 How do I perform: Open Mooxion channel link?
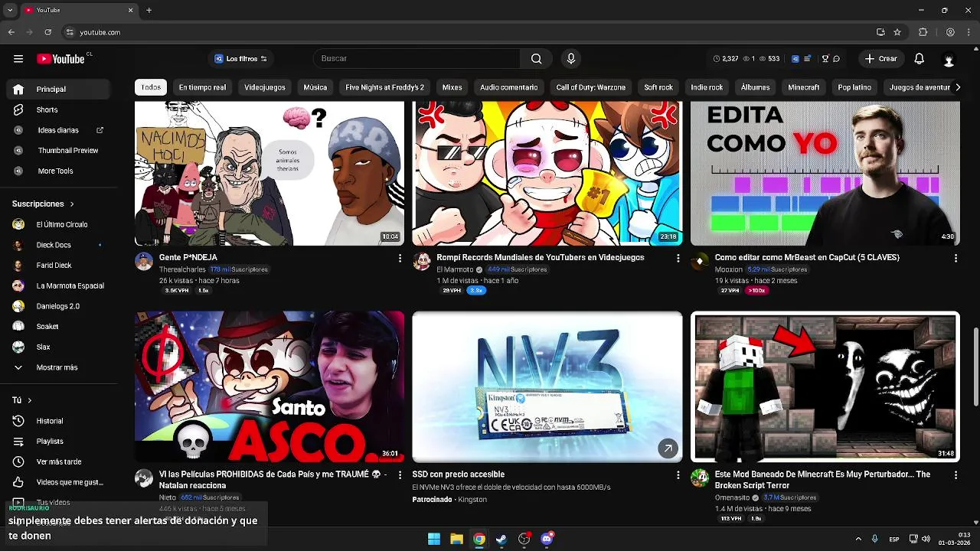(729, 270)
